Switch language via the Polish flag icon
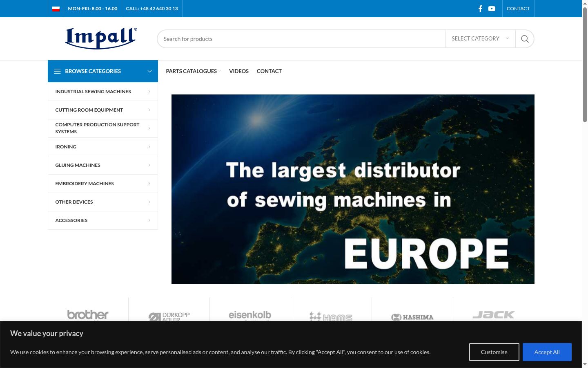Image resolution: width=588 pixels, height=368 pixels. pyautogui.click(x=56, y=9)
